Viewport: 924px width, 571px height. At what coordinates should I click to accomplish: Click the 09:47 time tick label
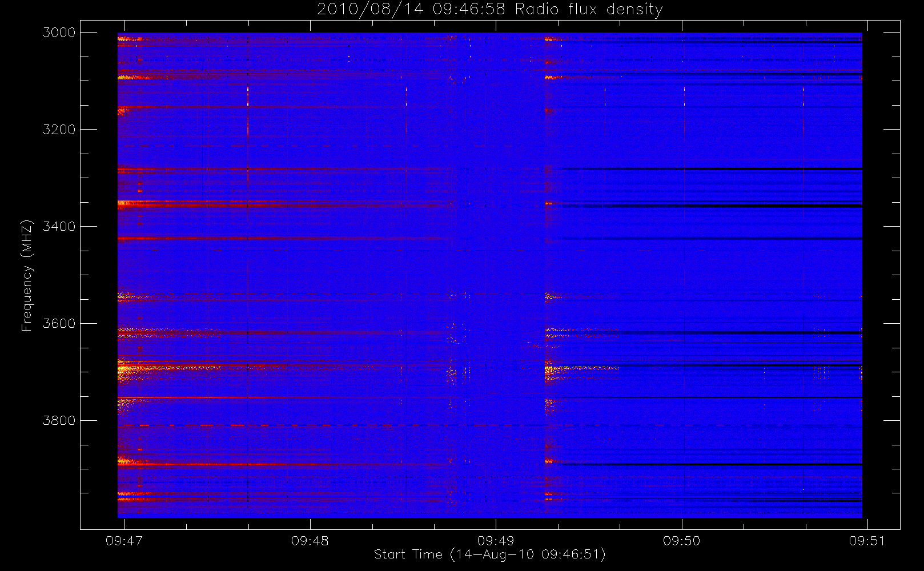pyautogui.click(x=124, y=541)
